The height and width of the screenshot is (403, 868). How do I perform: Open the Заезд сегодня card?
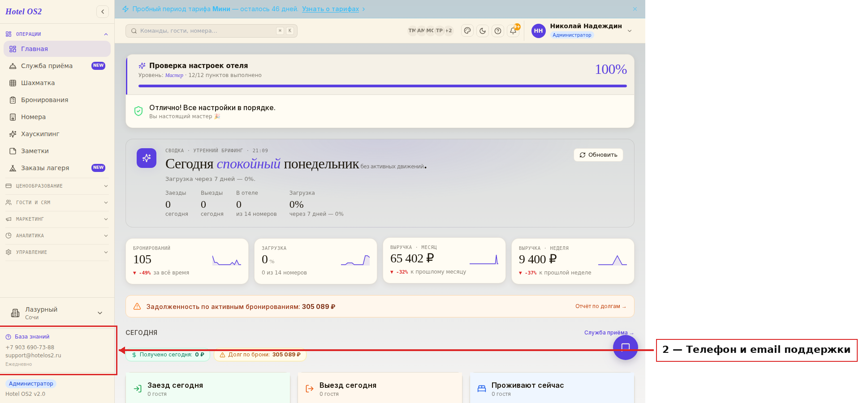208,388
